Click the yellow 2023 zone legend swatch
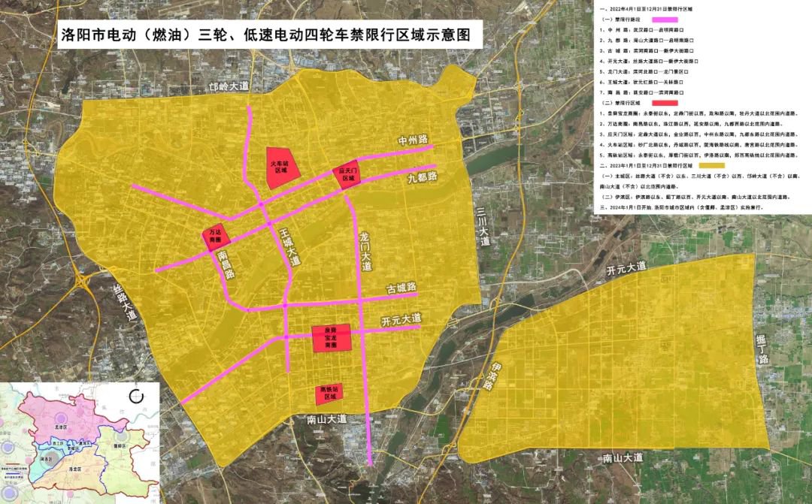 click(711, 164)
